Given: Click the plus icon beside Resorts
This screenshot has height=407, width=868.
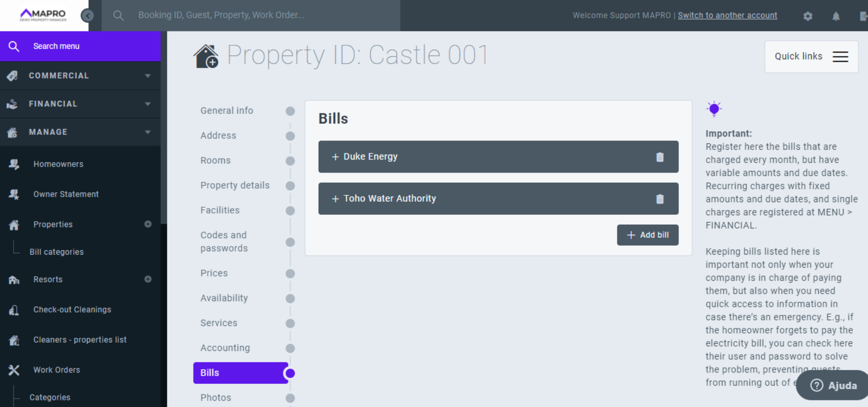Looking at the screenshot, I should (148, 279).
